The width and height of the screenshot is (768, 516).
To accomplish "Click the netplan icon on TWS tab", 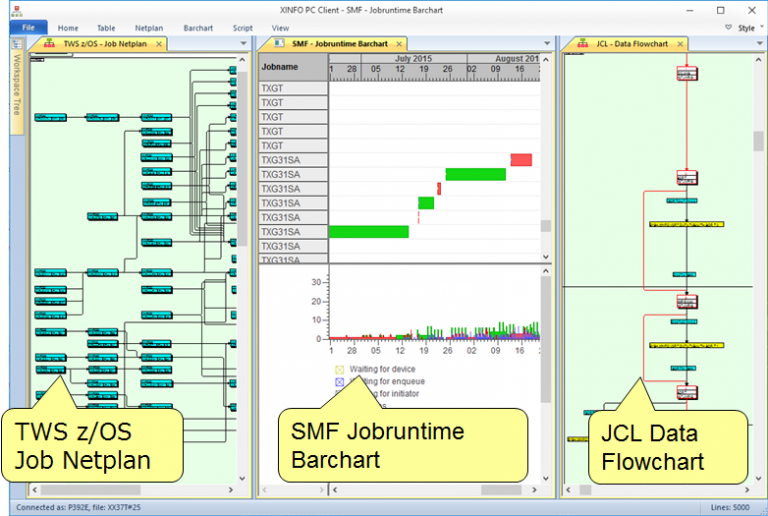I will click(49, 44).
